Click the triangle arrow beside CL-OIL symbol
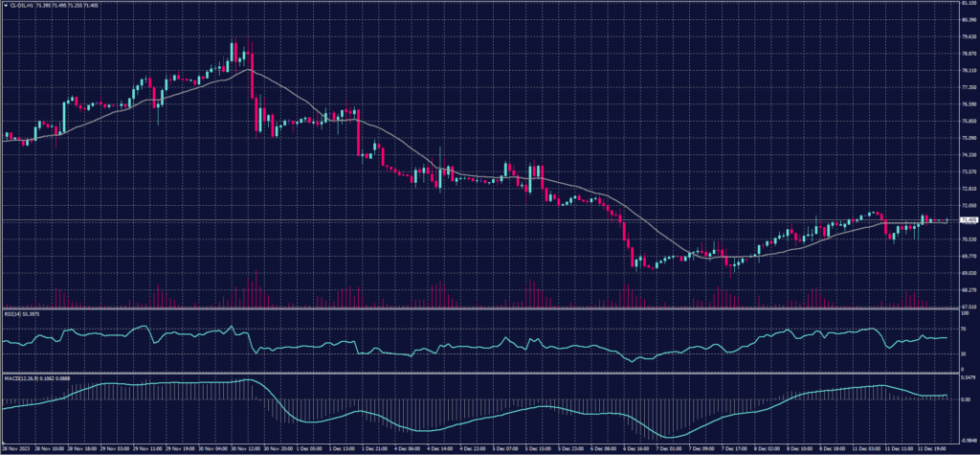 (x=5, y=4)
